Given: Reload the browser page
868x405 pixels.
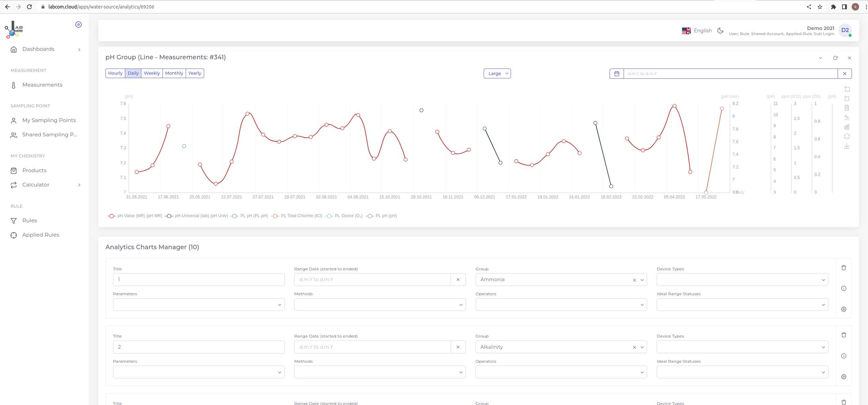Looking at the screenshot, I should click(29, 7).
